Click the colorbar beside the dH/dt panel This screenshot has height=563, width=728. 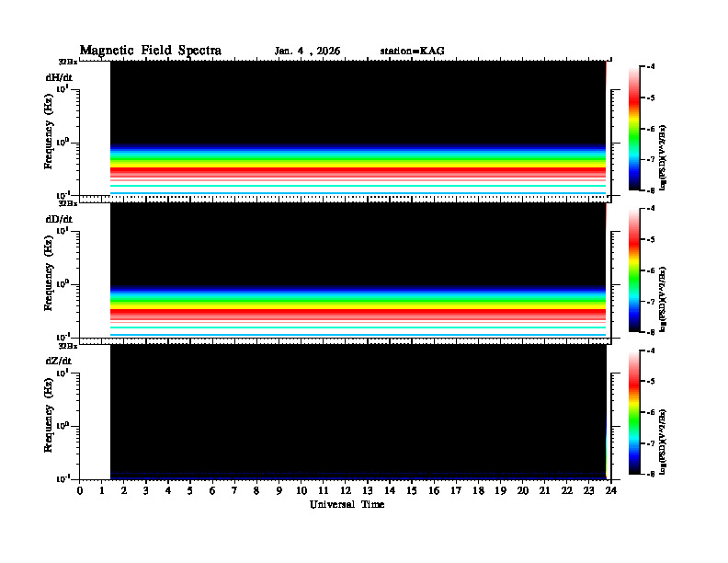click(x=634, y=128)
